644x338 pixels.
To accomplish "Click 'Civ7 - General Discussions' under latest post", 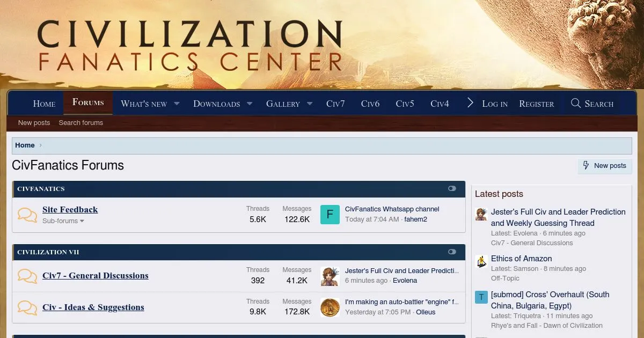I will [532, 243].
